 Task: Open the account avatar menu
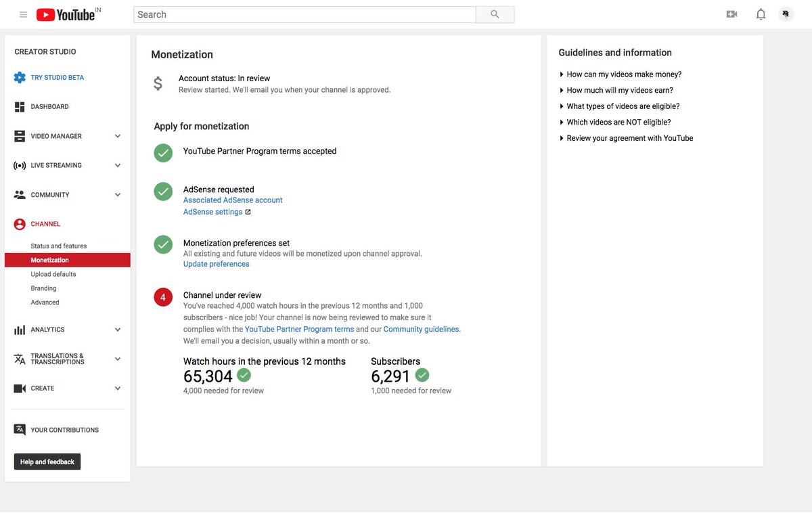pyautogui.click(x=786, y=14)
